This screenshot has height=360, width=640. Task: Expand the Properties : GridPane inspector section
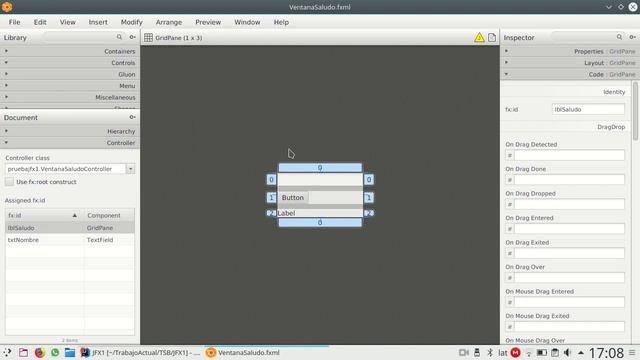(569, 51)
